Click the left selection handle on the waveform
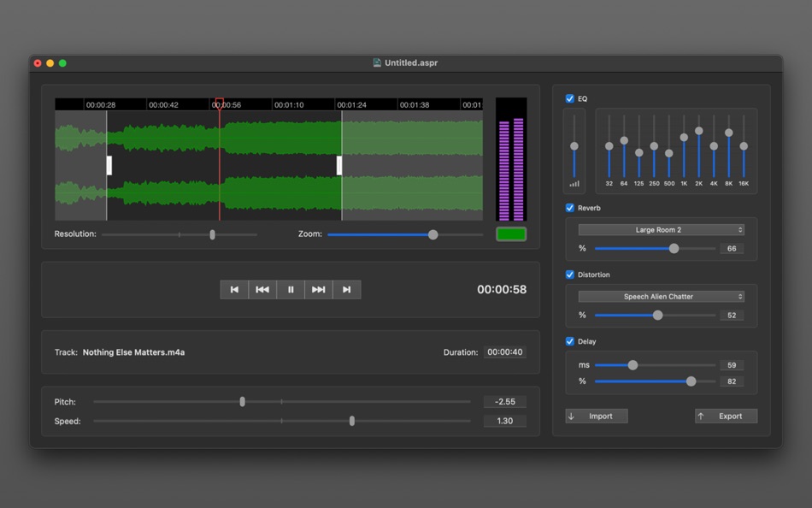812x508 pixels. pyautogui.click(x=109, y=165)
